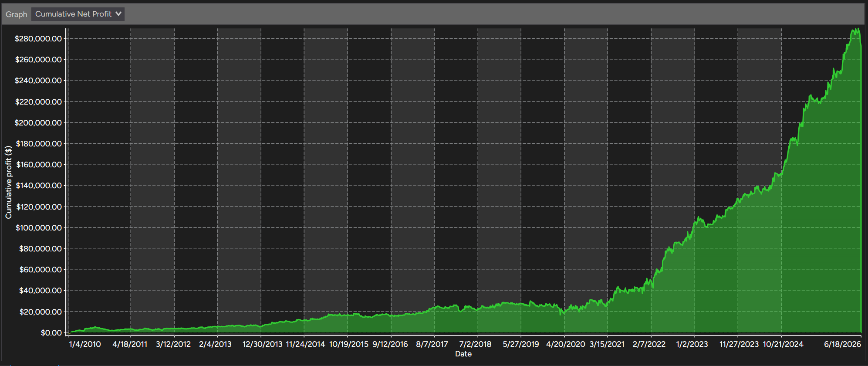Viewport: 868px width, 366px height.
Task: Click the 11/27/2023 date label
Action: [x=739, y=344]
